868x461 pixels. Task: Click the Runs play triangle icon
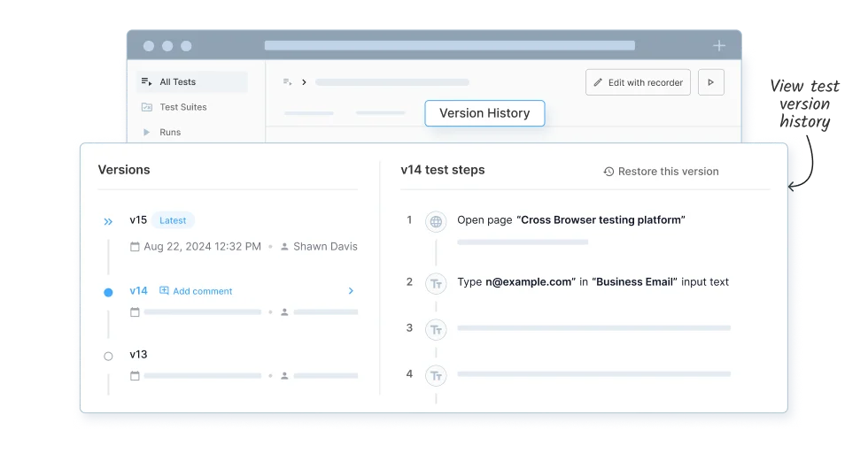pos(147,132)
